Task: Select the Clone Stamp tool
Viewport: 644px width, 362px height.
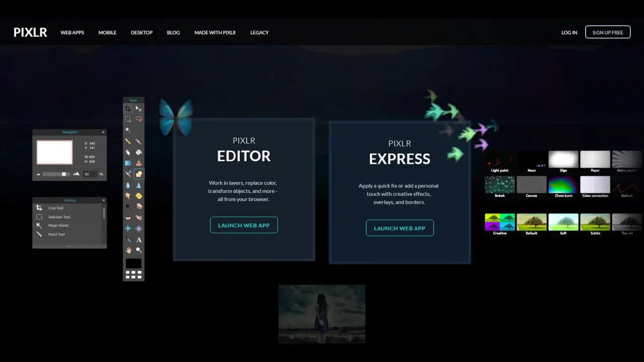Action: [x=139, y=163]
